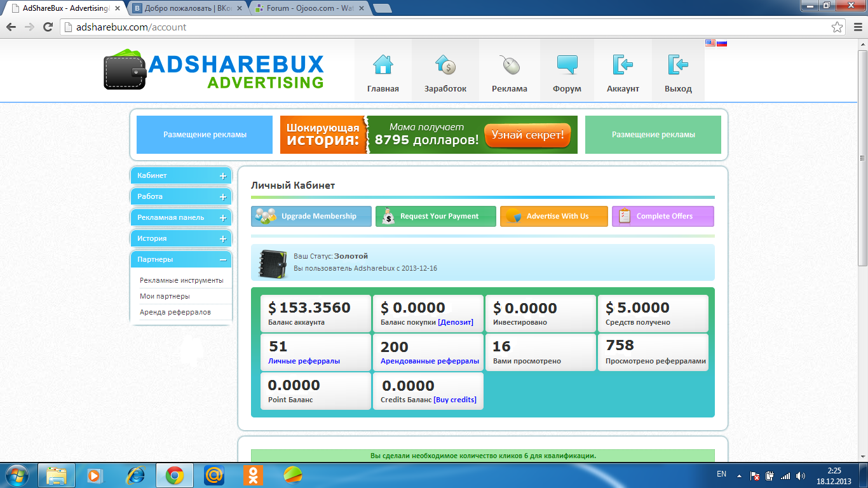Click the network signal tray icon
Screen dimensions: 868x488
(x=785, y=475)
